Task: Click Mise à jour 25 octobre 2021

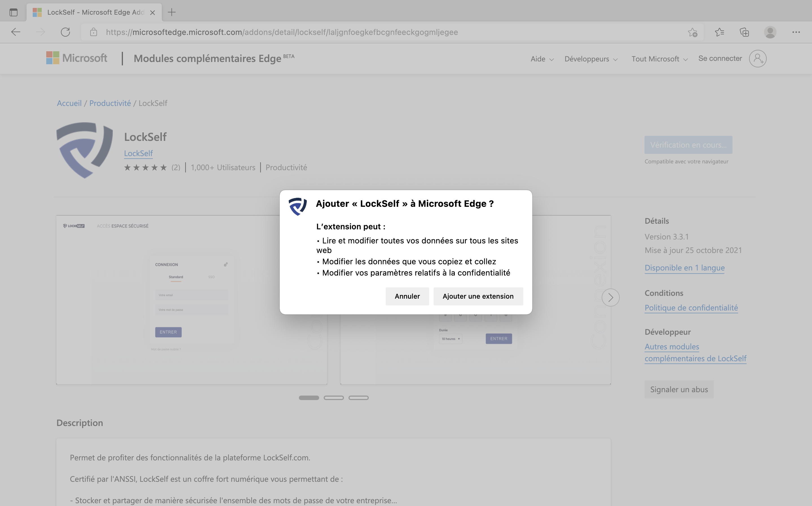Action: (693, 250)
